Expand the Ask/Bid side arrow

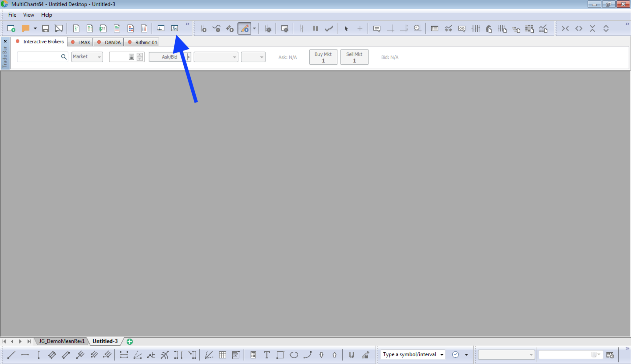coord(189,57)
